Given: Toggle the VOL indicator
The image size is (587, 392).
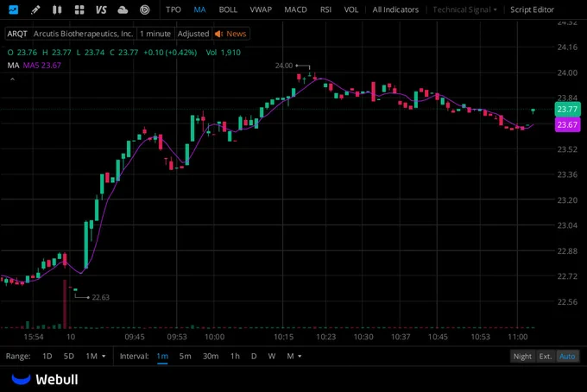Looking at the screenshot, I should coord(350,9).
